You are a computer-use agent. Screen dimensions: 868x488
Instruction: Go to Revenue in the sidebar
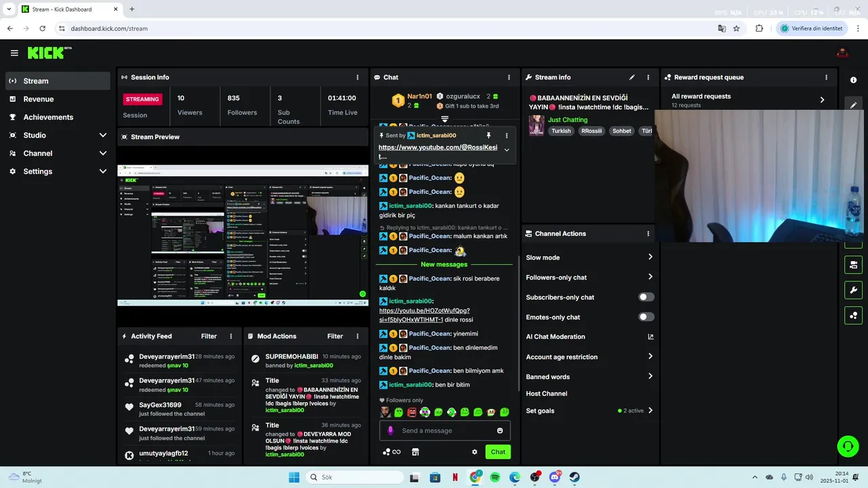(x=58, y=99)
